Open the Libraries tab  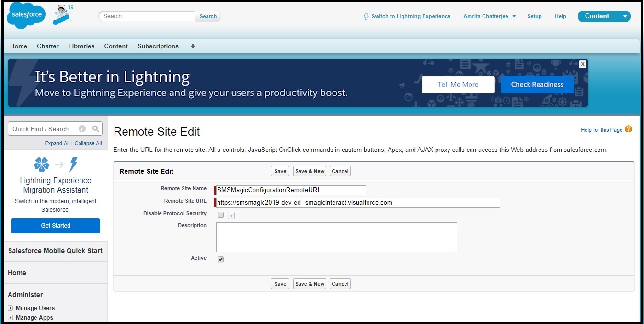tap(81, 46)
